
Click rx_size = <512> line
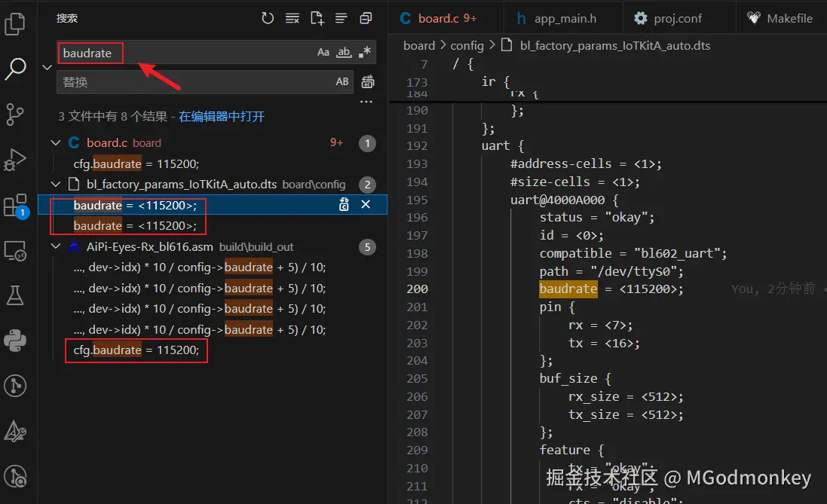pos(626,397)
